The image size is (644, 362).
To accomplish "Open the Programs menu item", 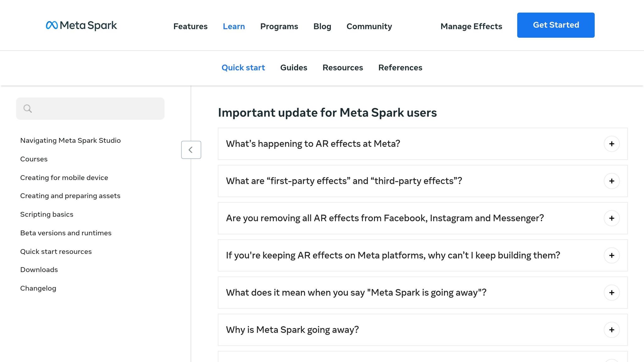I will pos(279,26).
